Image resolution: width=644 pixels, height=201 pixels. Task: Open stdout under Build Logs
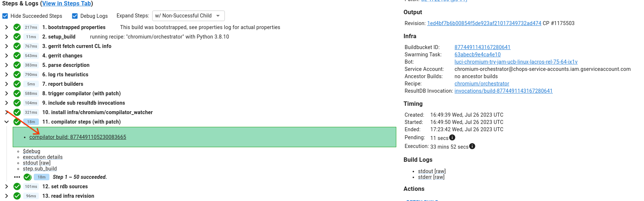click(426, 171)
